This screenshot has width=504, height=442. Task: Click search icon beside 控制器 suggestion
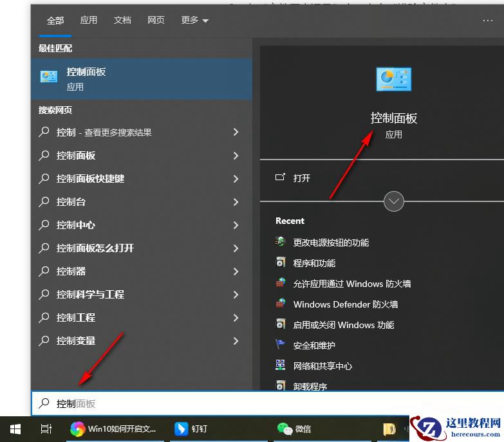tap(44, 271)
